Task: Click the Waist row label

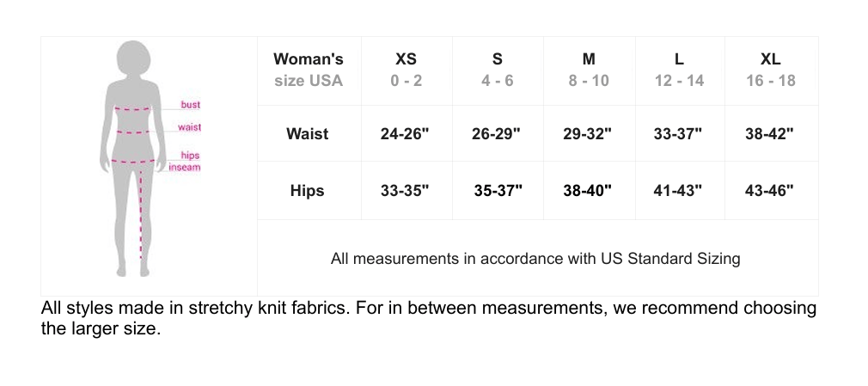Action: [x=307, y=134]
